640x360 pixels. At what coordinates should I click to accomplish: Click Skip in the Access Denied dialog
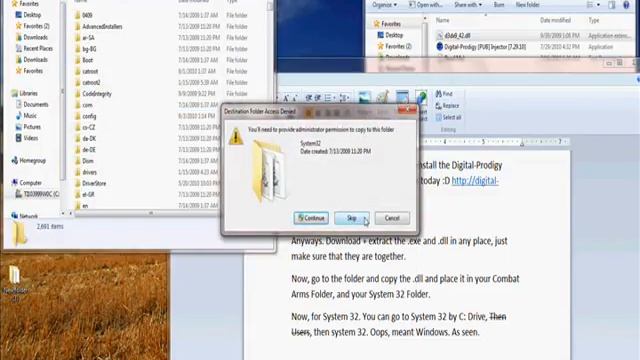351,218
